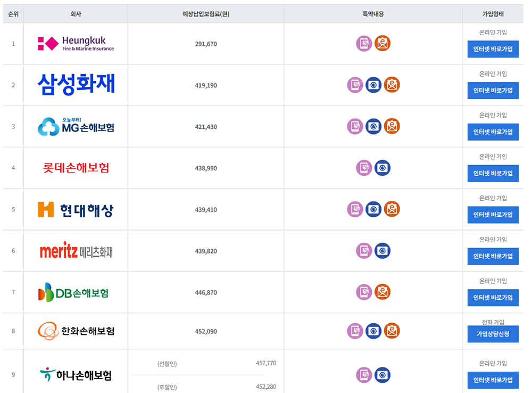Click the 현대해상 company logo

pyautogui.click(x=76, y=209)
